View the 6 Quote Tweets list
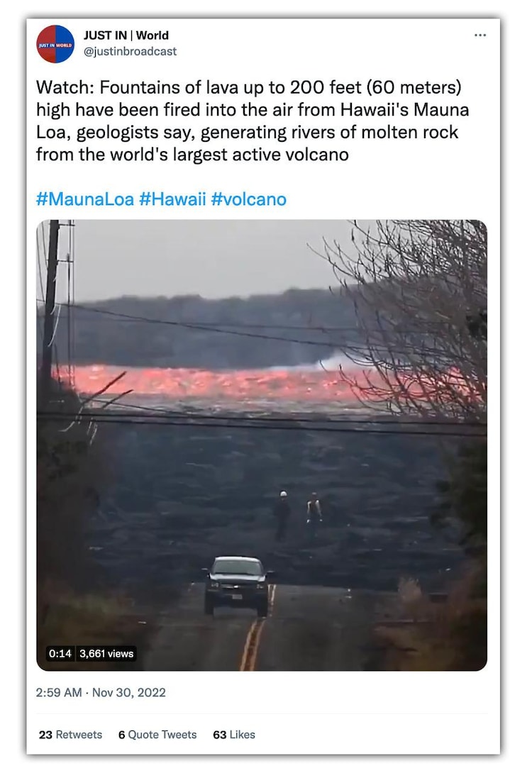Viewport: 532px width, 773px height. click(157, 735)
